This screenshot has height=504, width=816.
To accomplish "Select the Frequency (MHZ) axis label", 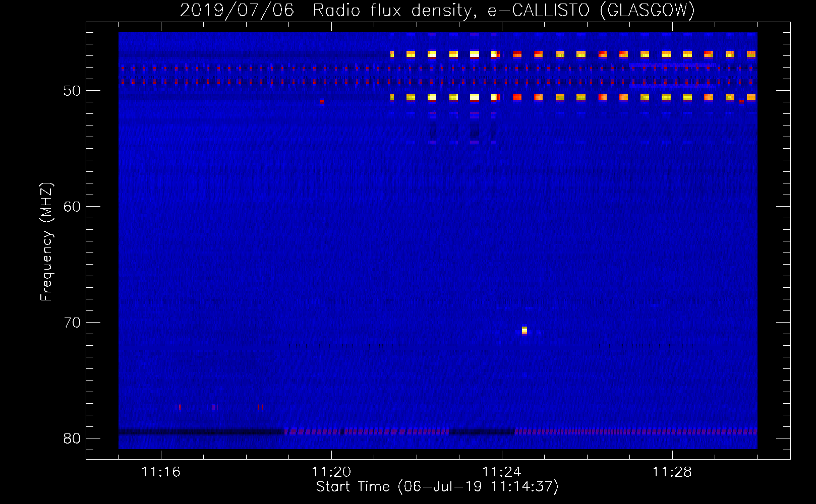I will point(46,242).
